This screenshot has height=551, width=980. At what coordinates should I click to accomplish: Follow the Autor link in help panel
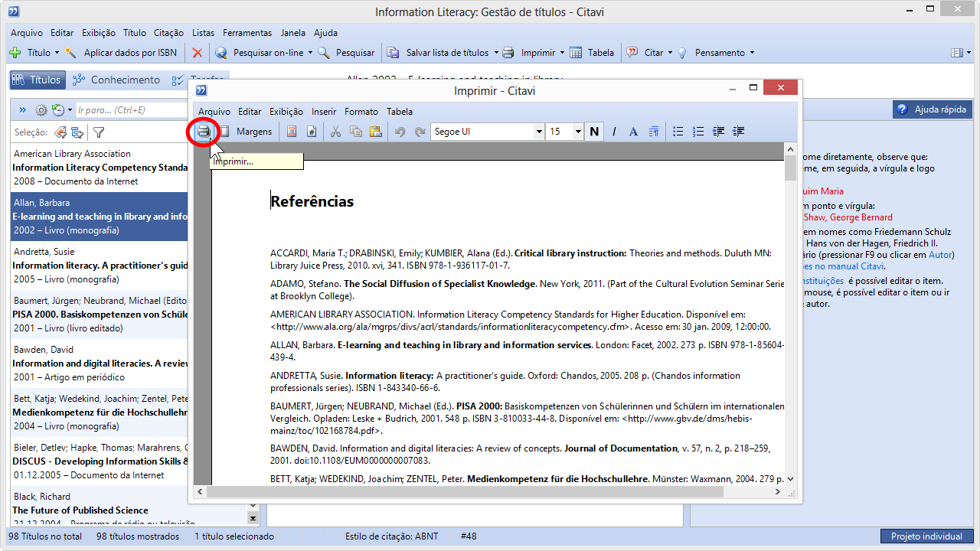tap(940, 255)
